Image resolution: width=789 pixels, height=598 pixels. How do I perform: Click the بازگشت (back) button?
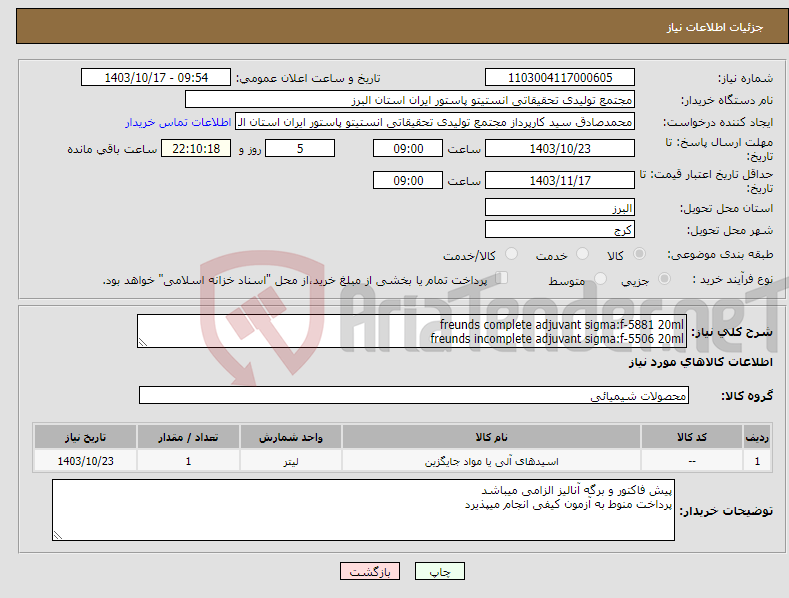(x=370, y=571)
